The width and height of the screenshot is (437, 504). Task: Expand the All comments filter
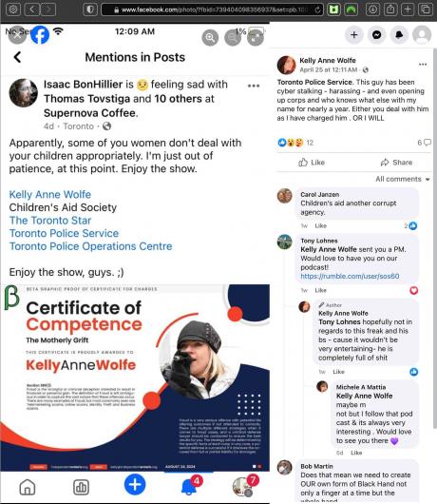click(x=402, y=179)
